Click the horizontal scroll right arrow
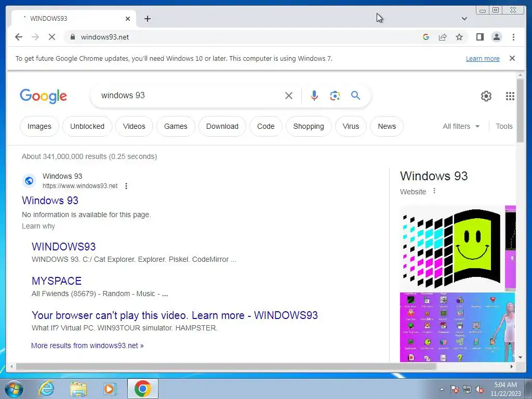The width and height of the screenshot is (532, 399). (512, 366)
